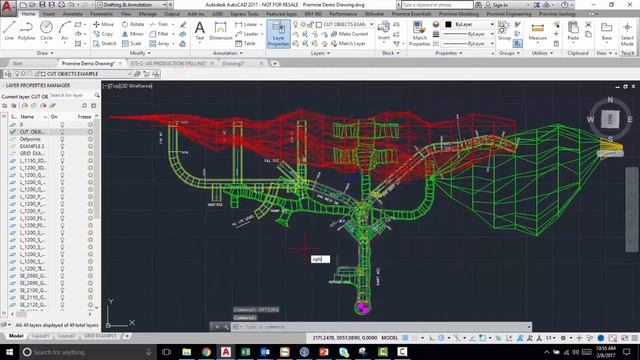Toggle On bulb for layer 0
640x360 pixels.
tap(62, 124)
